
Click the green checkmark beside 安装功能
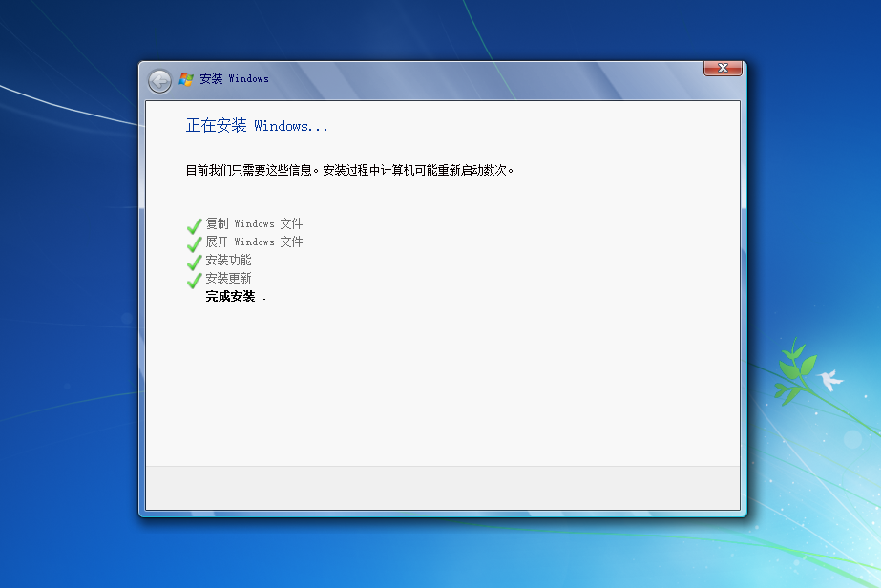click(195, 262)
